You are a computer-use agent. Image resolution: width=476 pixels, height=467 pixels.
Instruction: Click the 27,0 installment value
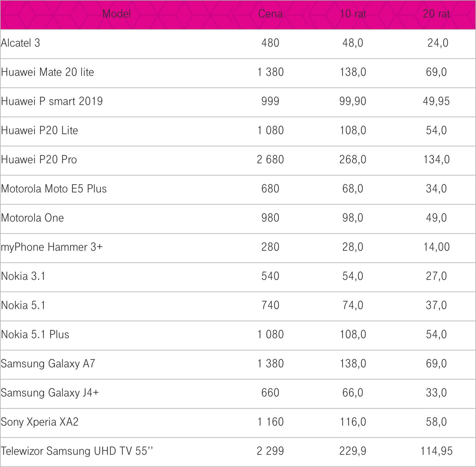(x=436, y=276)
